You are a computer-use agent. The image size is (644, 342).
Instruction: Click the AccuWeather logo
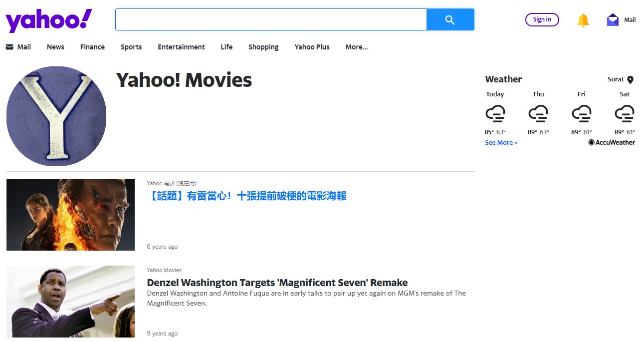612,142
